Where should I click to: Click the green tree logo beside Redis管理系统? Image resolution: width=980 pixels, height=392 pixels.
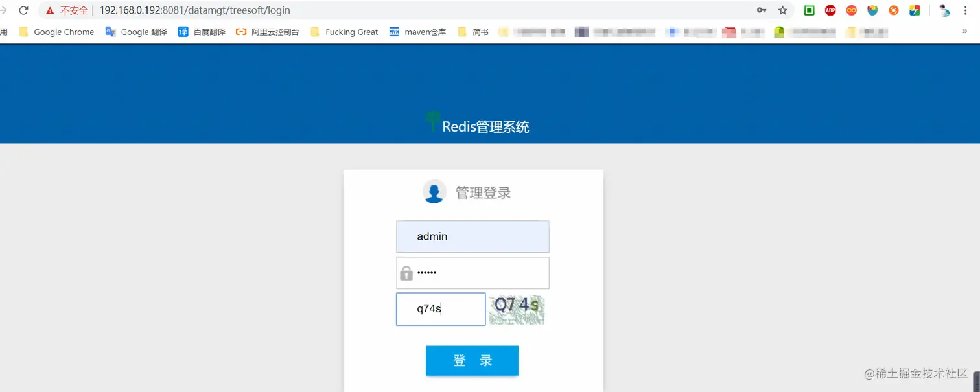432,121
